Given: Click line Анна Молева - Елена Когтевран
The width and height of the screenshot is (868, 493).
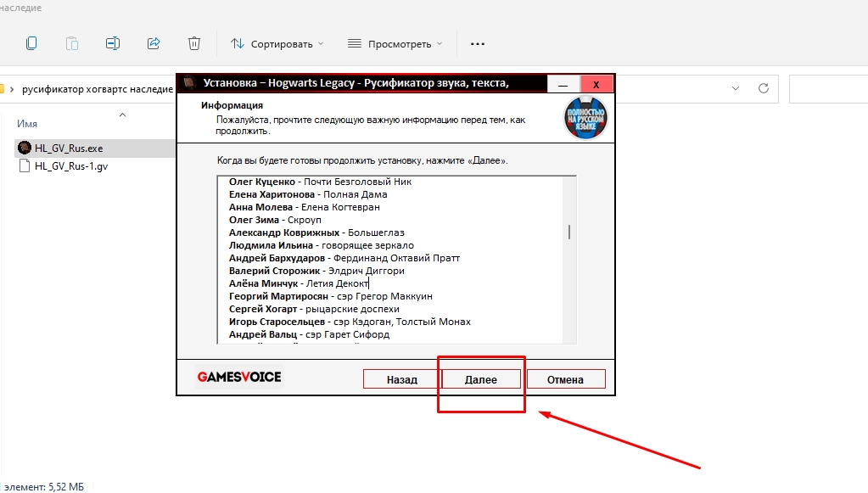Looking at the screenshot, I should pyautogui.click(x=304, y=207).
